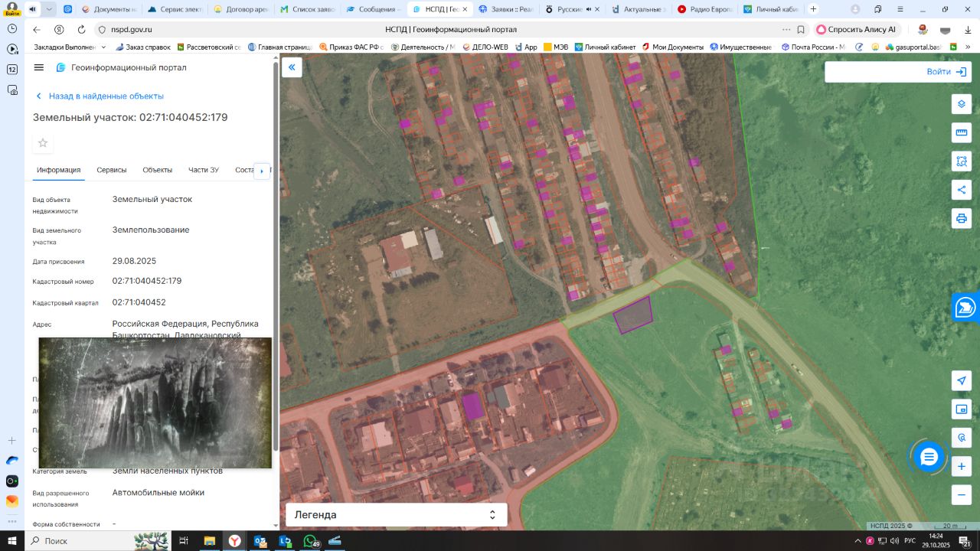Open the portal hamburger menu

point(39,67)
